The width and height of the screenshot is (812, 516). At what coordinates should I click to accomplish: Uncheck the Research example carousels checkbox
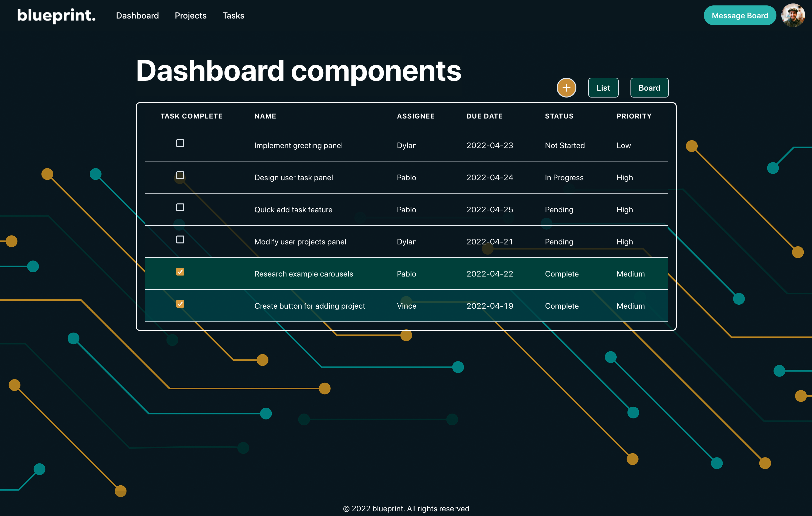tap(180, 272)
